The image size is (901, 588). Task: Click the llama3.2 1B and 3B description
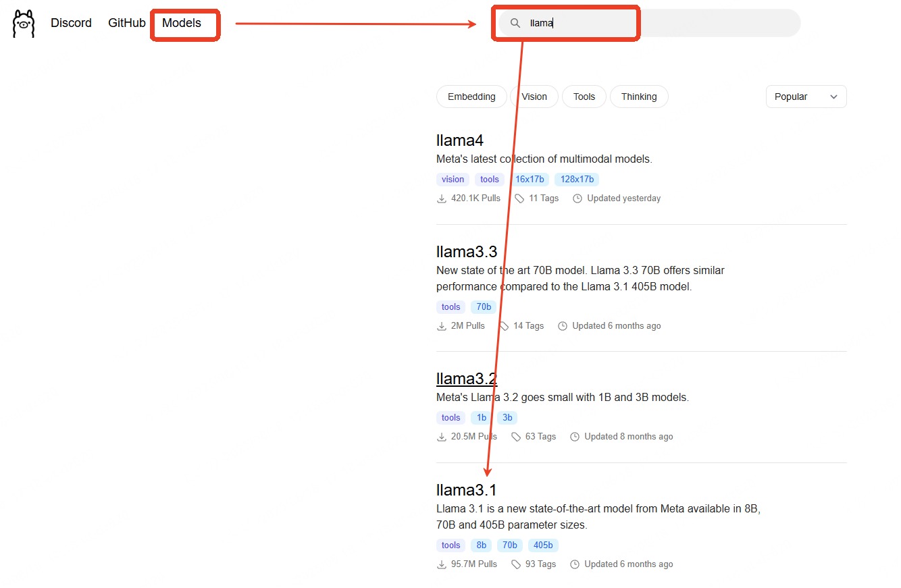point(563,398)
